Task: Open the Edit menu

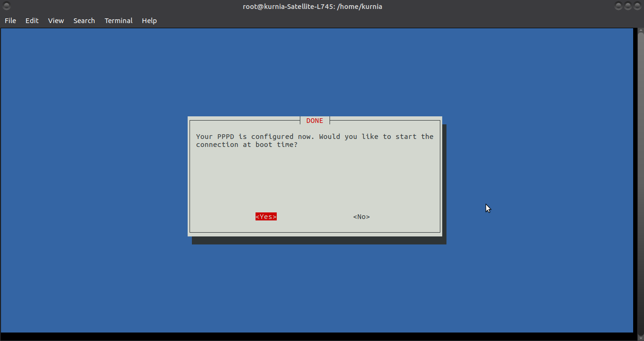Action: tap(32, 20)
